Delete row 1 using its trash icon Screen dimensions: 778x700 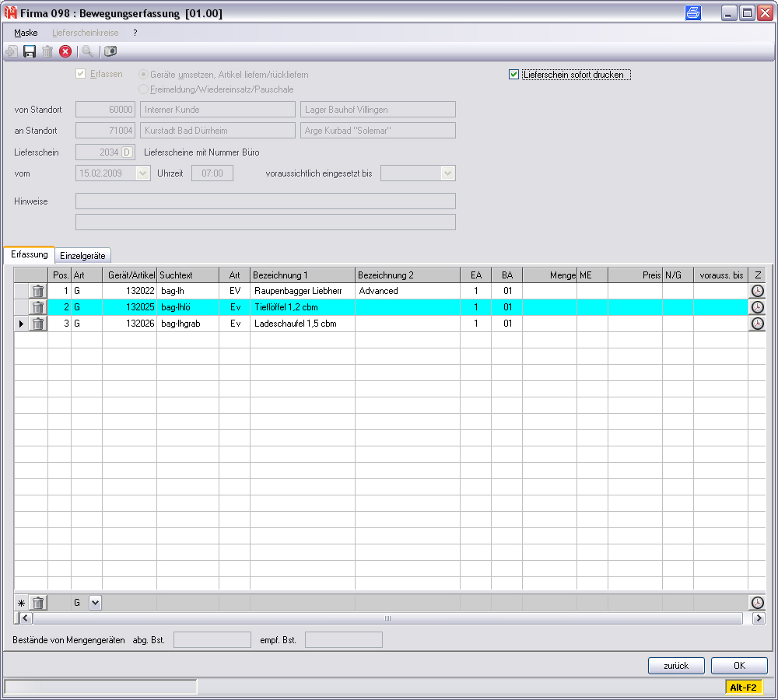tap(38, 291)
